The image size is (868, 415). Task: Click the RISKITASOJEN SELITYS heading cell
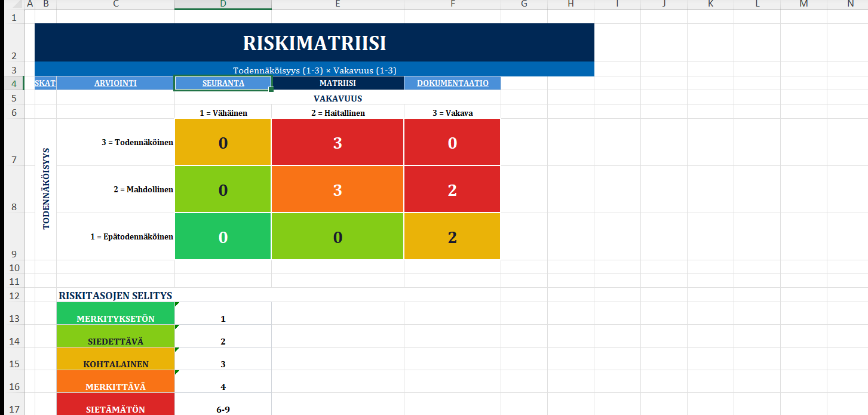(x=115, y=296)
